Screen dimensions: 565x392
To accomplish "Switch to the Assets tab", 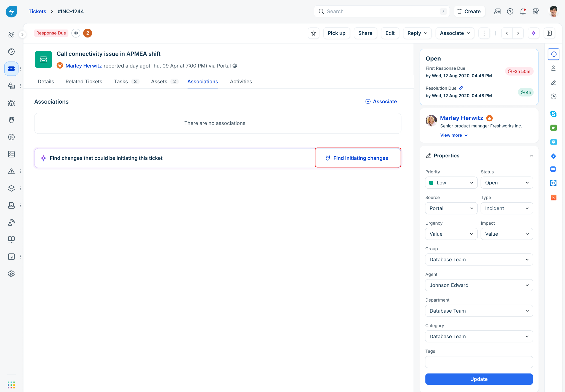I will tap(164, 82).
